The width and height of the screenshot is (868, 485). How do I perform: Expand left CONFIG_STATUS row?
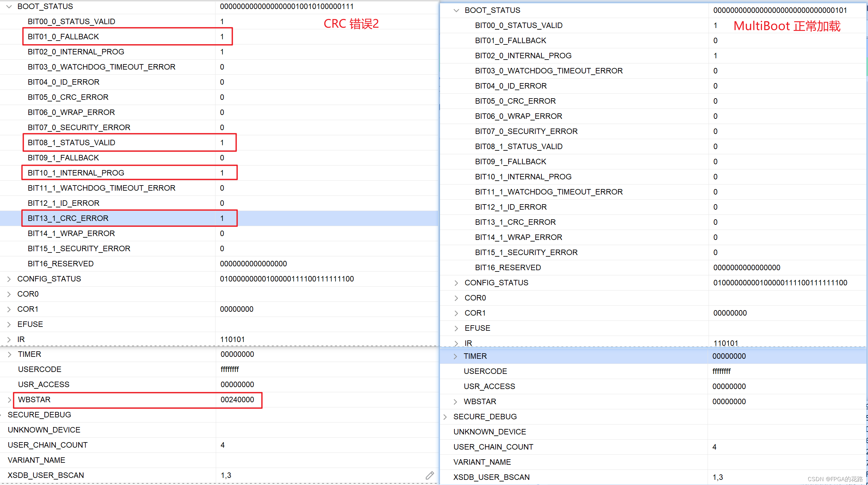9,279
